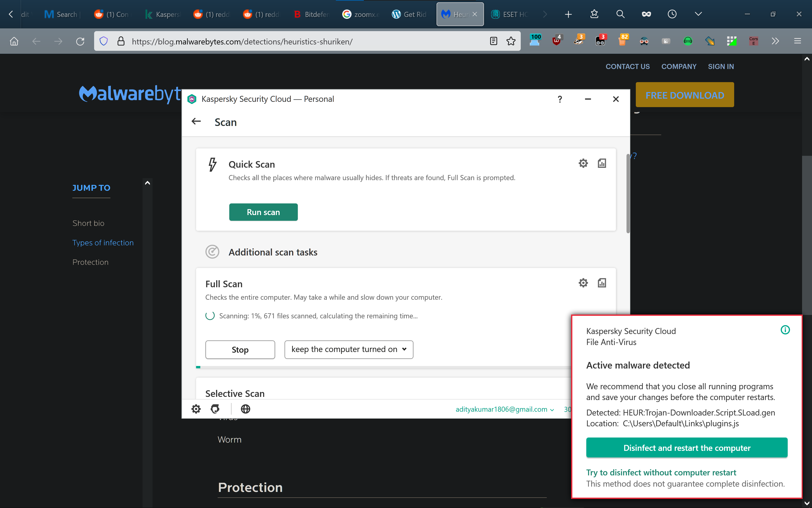Open Quick Scan settings gear
The width and height of the screenshot is (812, 508).
(583, 163)
